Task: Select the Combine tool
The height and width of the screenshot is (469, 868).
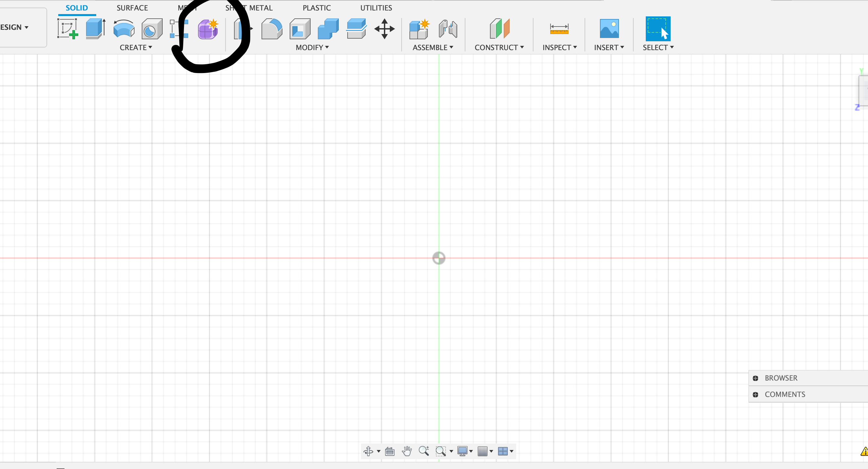Action: pyautogui.click(x=328, y=29)
